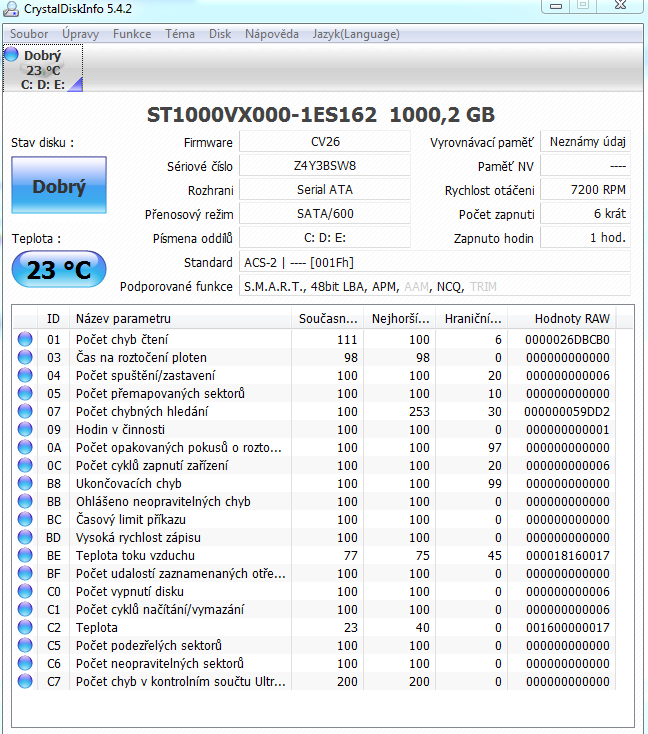Click status orb for Ukončovacích chyb
This screenshot has width=648, height=734.
25,484
